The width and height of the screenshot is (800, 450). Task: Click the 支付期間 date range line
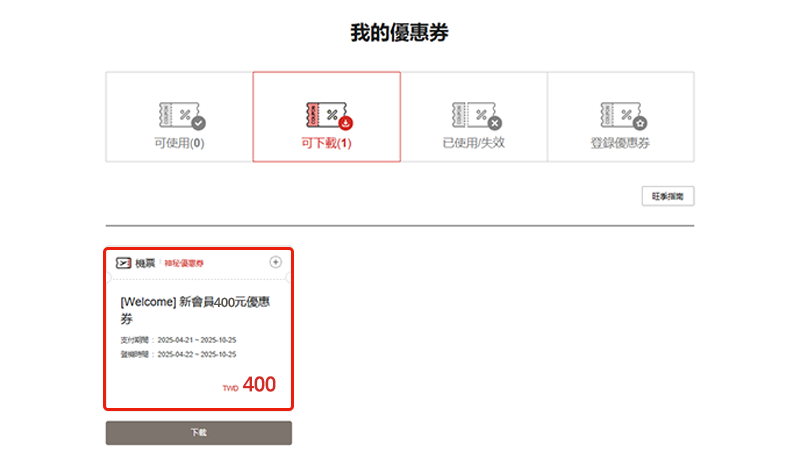click(177, 340)
